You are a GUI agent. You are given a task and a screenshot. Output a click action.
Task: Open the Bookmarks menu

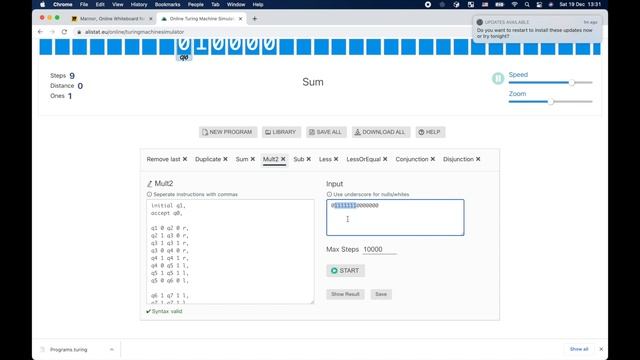tap(167, 4)
